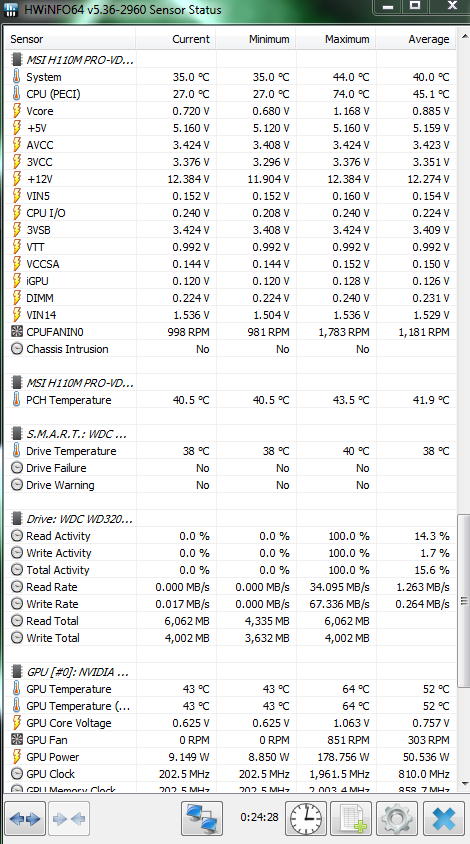
Task: Select the S.M.A.R.T.: WDC sensor group
Action: [230, 434]
